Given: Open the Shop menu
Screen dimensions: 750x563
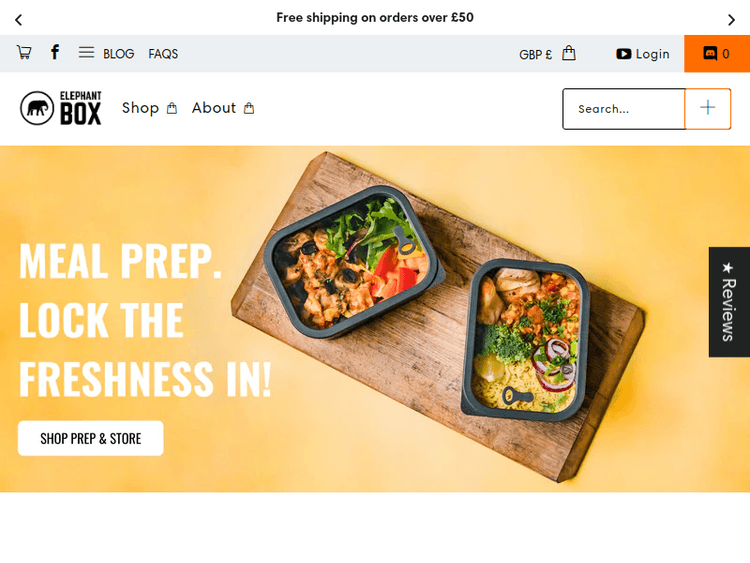Looking at the screenshot, I should pyautogui.click(x=140, y=108).
